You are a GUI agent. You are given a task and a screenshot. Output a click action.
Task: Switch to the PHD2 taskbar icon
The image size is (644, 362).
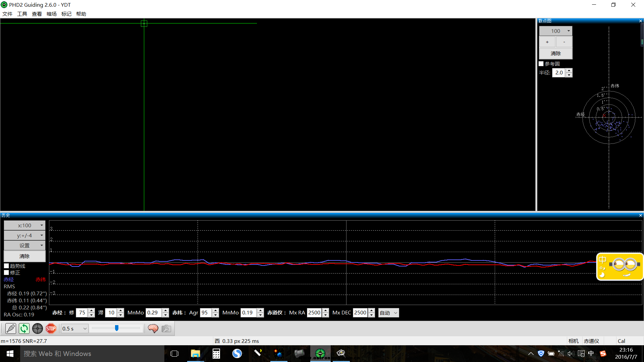coord(320,354)
